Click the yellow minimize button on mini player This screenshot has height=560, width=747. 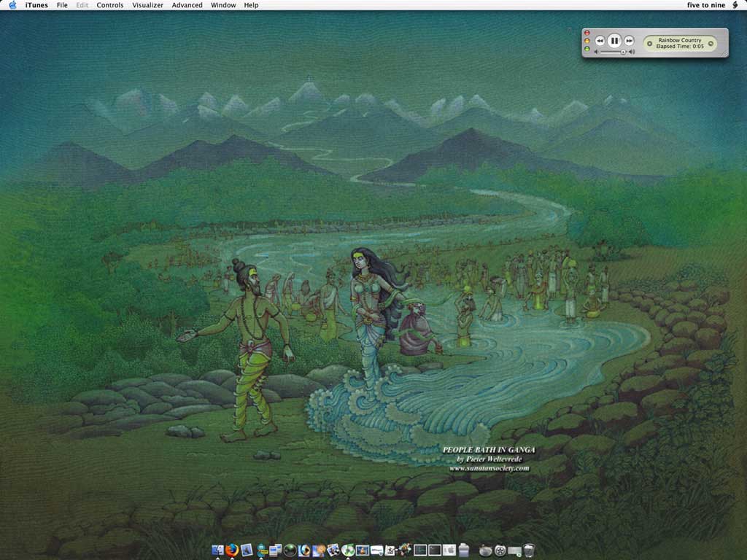click(587, 41)
